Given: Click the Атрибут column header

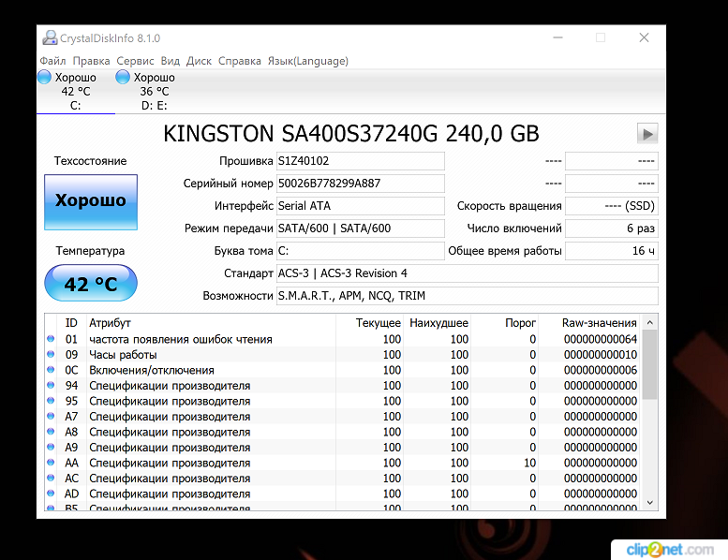Looking at the screenshot, I should (x=211, y=322).
